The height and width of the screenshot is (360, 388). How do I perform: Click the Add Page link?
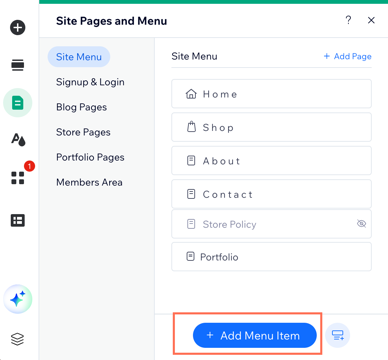pos(348,56)
